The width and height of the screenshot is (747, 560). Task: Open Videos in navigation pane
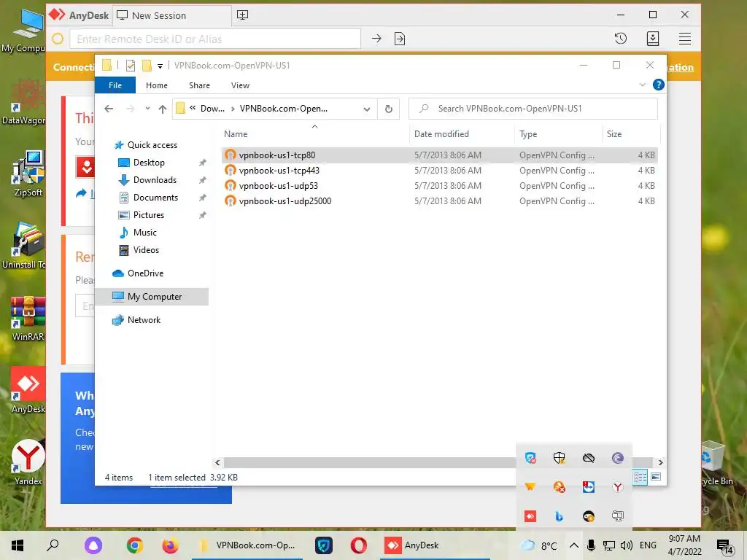tap(146, 250)
